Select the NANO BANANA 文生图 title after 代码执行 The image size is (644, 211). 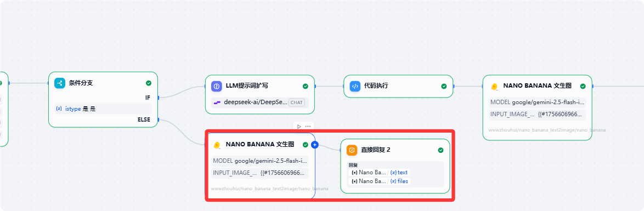coord(537,86)
